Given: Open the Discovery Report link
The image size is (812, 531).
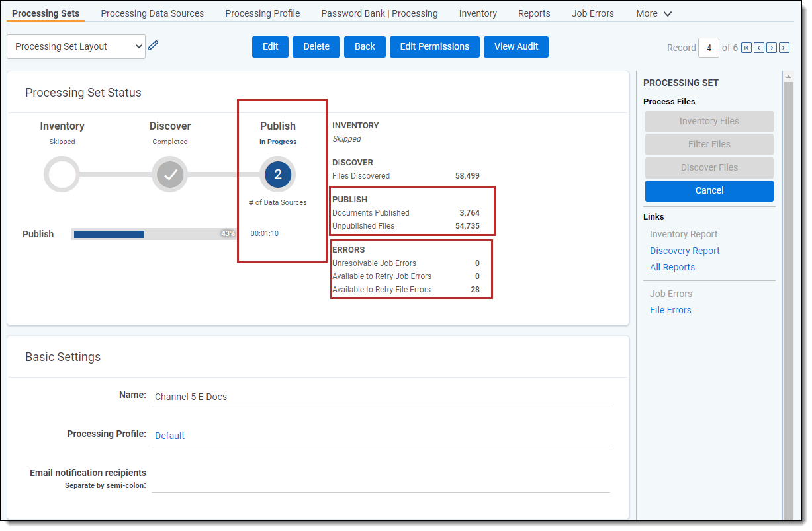Looking at the screenshot, I should point(685,251).
